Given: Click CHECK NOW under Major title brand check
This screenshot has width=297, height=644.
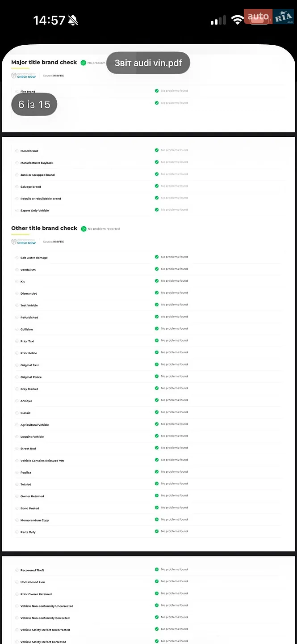Looking at the screenshot, I should pyautogui.click(x=26, y=77).
